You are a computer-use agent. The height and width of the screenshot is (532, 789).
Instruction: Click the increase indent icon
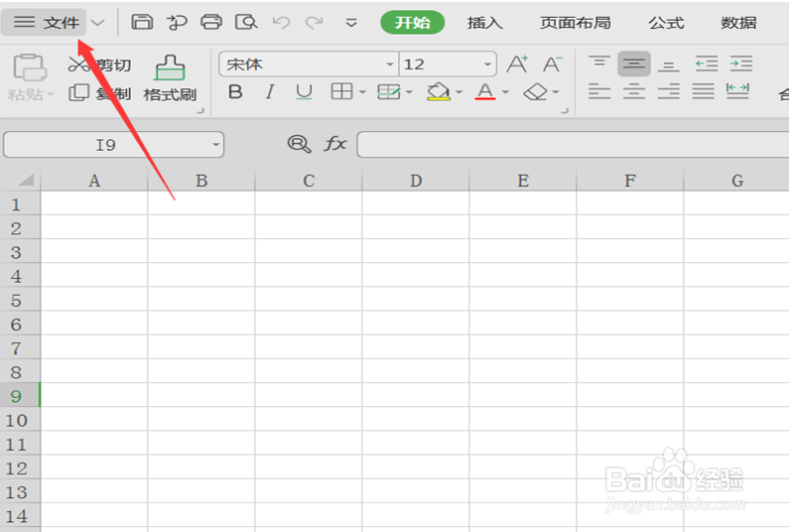point(740,64)
